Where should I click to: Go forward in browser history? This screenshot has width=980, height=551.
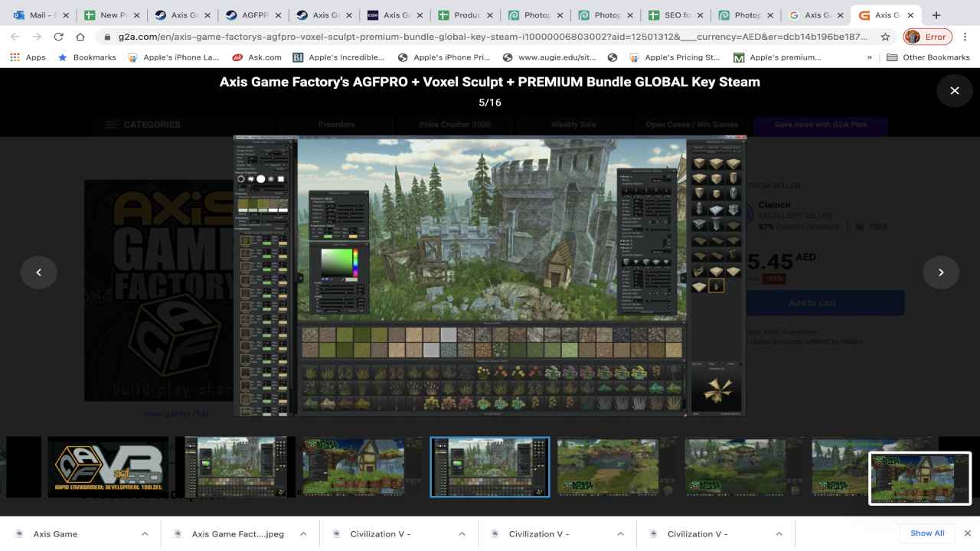tap(37, 37)
